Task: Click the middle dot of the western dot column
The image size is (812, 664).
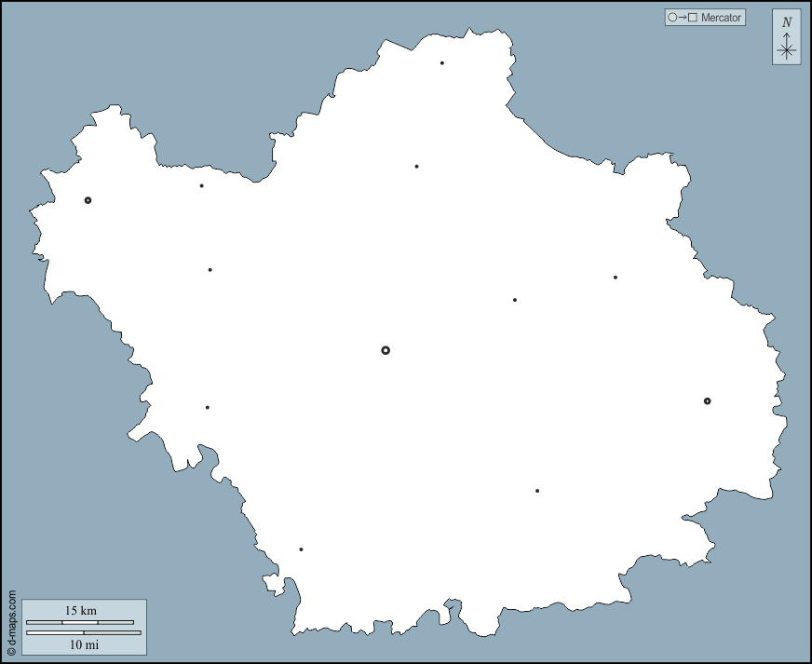Action: (x=210, y=270)
